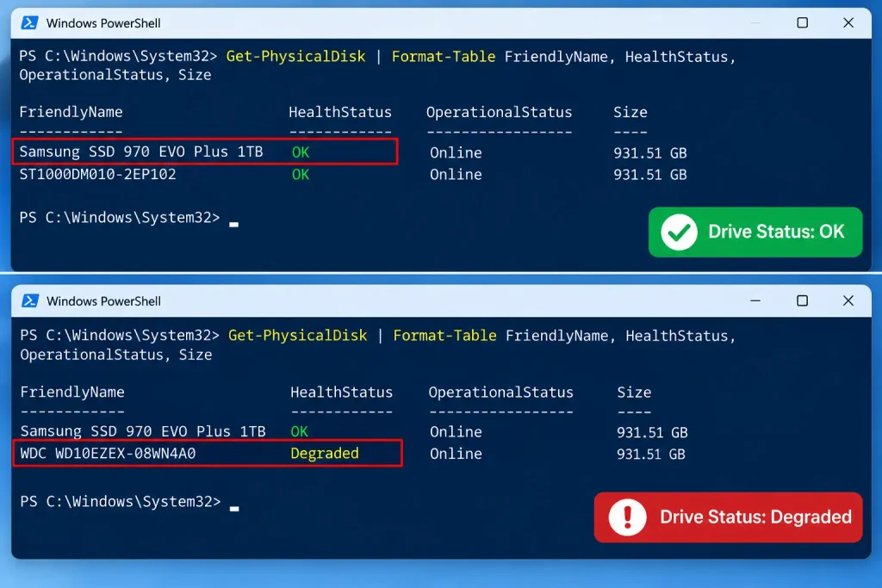Click 'Get-PhysicalDisk' command in the bottom window

297,336
